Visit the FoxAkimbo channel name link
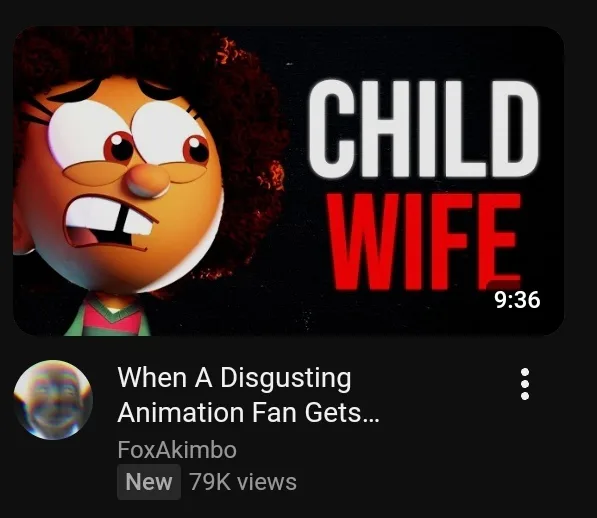The image size is (597, 518). tap(177, 450)
